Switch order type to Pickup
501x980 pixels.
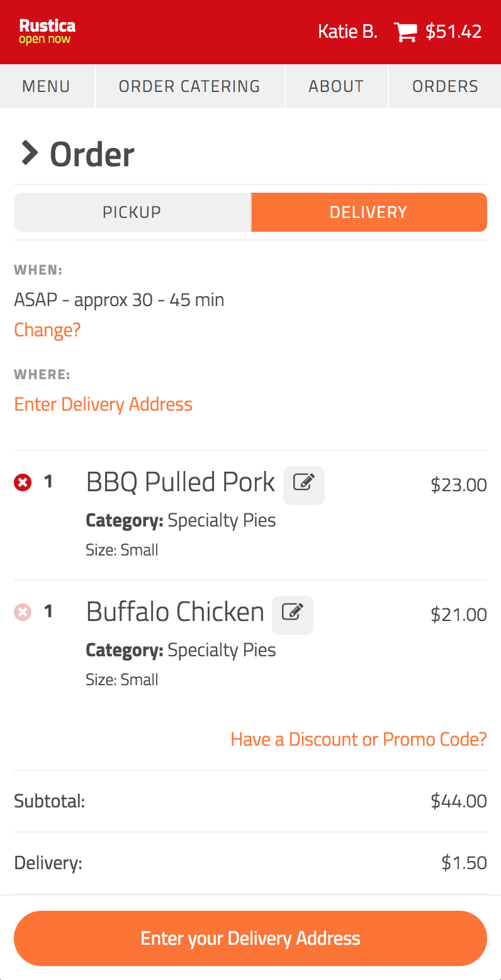(x=132, y=212)
